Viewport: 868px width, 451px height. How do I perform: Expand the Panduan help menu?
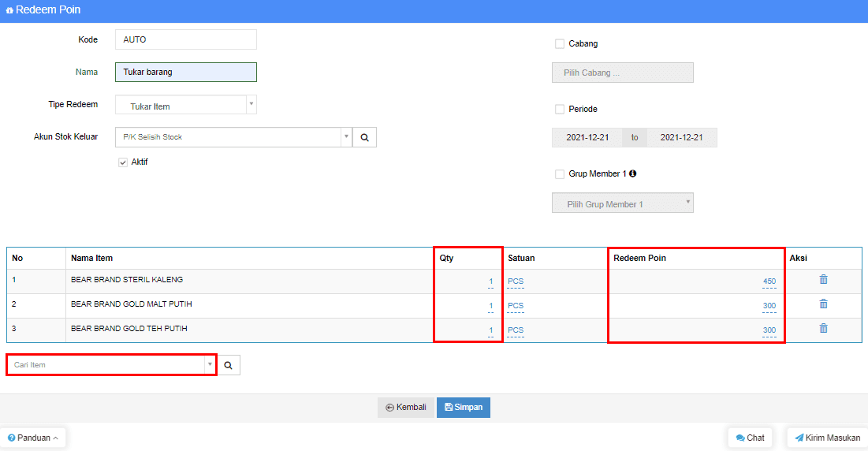click(32, 438)
